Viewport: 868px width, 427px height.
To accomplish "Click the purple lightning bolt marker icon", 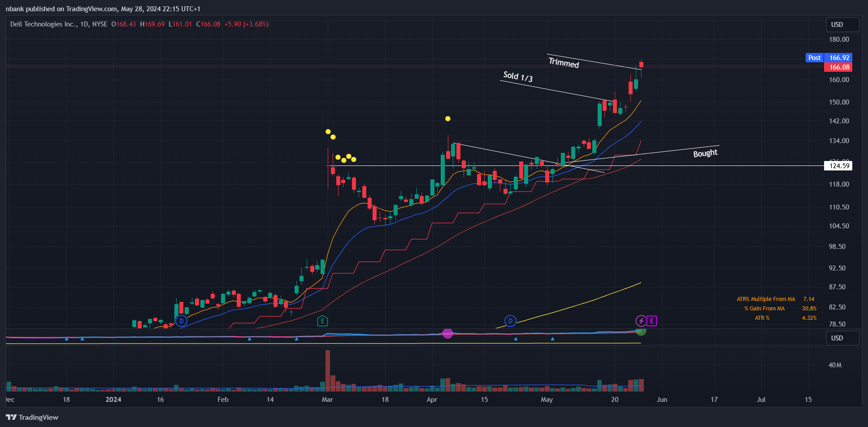I will tap(641, 321).
